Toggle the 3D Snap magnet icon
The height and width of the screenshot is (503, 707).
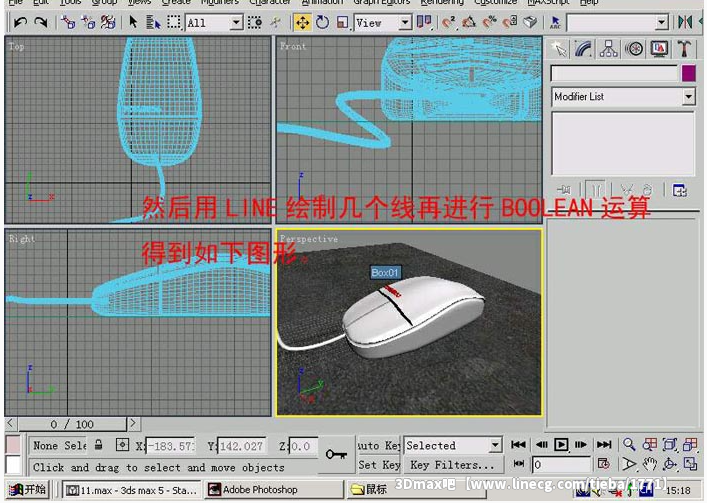[449, 22]
